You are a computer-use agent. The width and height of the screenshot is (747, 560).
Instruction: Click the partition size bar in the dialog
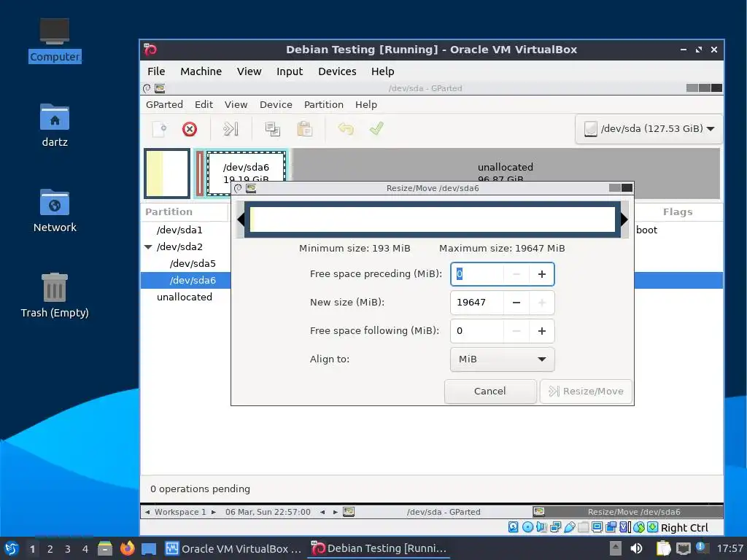[x=433, y=219]
